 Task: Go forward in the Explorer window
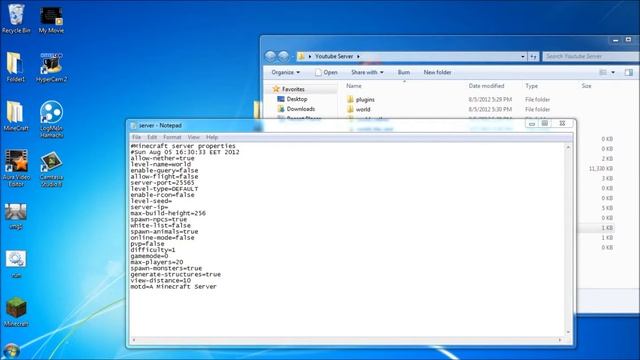click(x=283, y=56)
